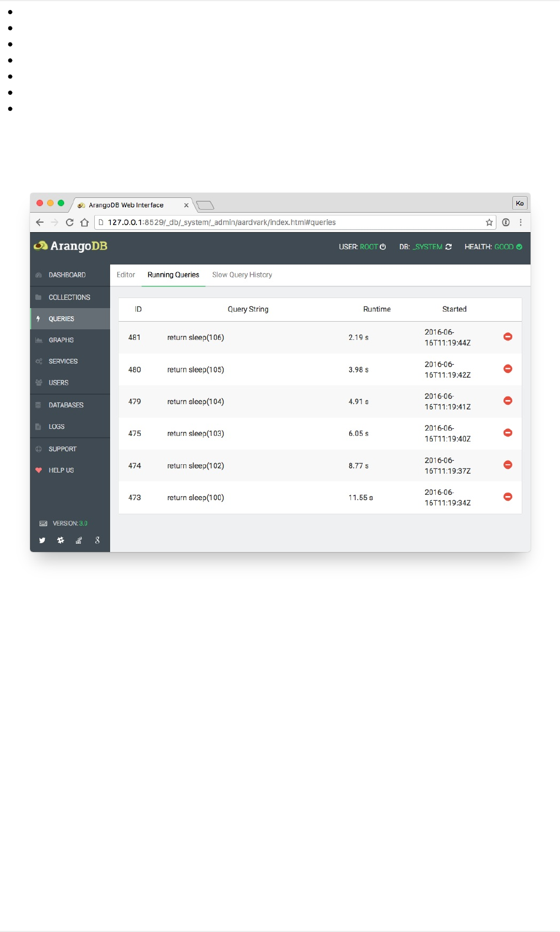Switch to the Editor tab

pos(125,275)
